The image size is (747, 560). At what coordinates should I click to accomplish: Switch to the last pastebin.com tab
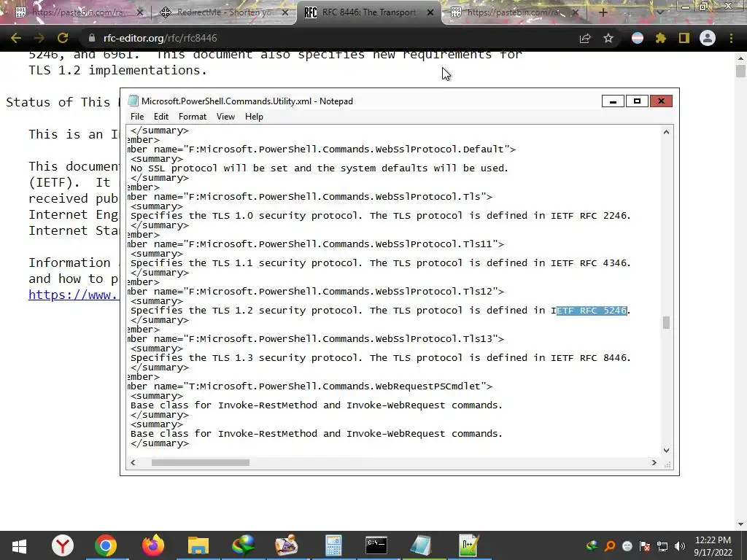tap(514, 12)
